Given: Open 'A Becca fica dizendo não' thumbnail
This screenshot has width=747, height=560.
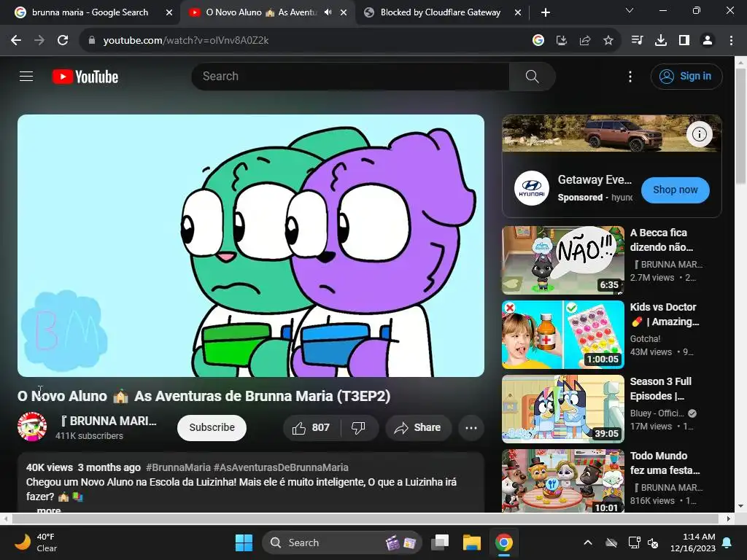Looking at the screenshot, I should coord(562,260).
